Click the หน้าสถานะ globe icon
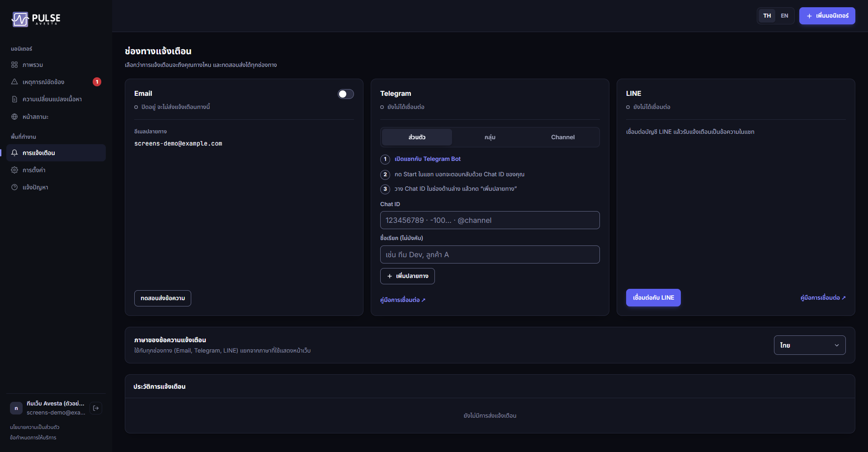Image resolution: width=868 pixels, height=452 pixels. click(14, 117)
